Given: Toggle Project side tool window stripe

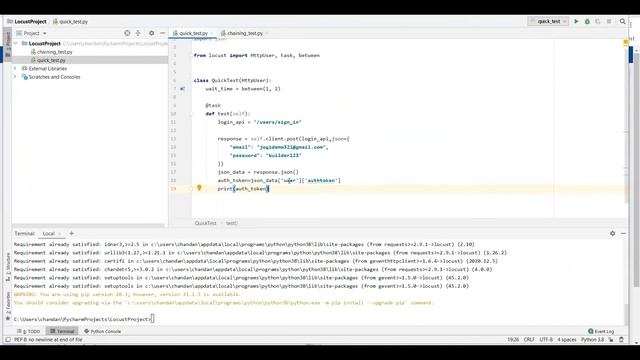Looking at the screenshot, I should tap(8, 44).
